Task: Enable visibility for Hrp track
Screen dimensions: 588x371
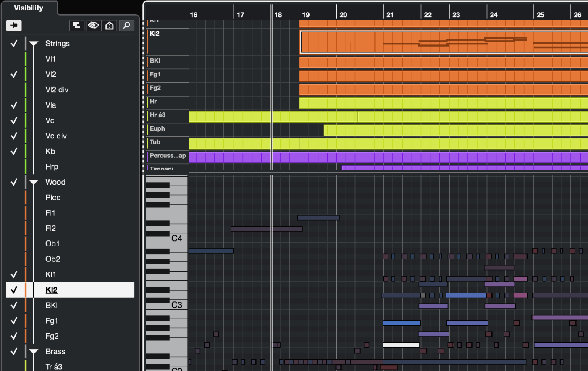Action: (x=14, y=167)
